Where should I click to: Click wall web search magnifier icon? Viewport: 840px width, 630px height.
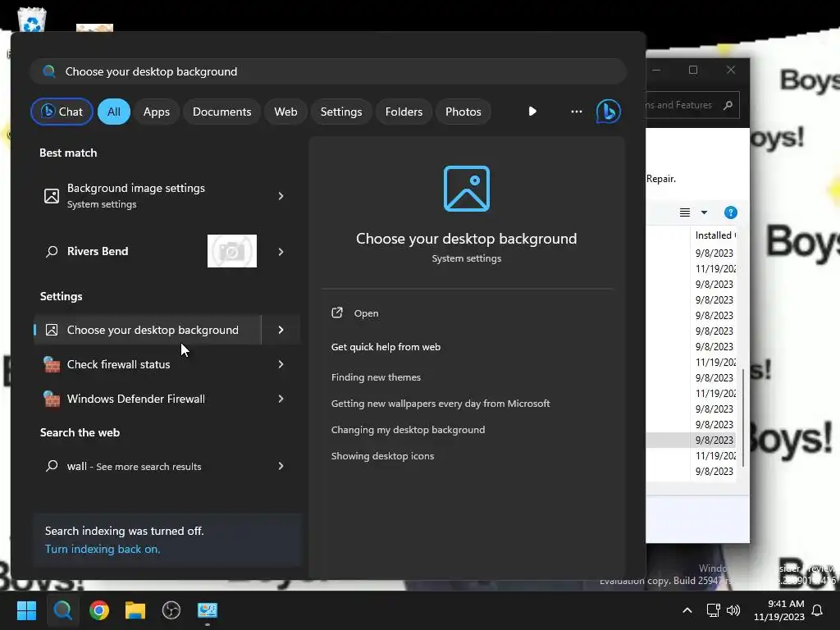click(x=52, y=466)
